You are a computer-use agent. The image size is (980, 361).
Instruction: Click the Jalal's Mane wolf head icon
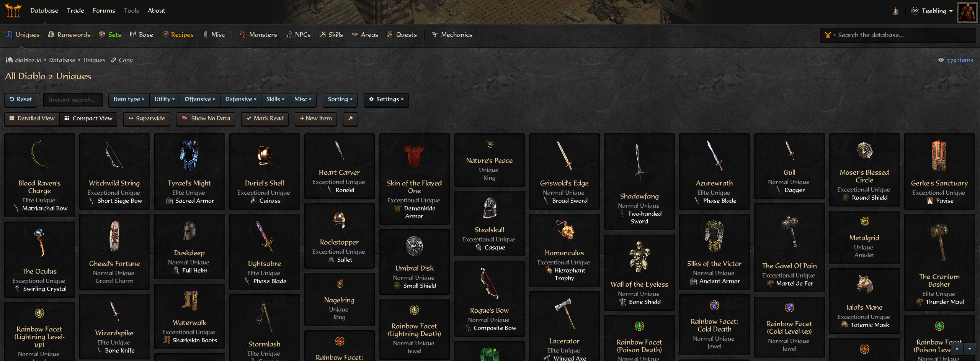pos(864,285)
